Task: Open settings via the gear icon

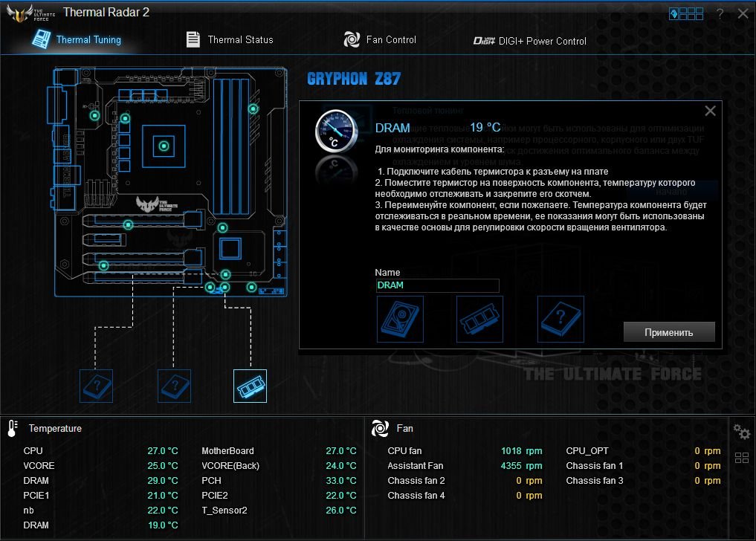Action: pos(742,431)
